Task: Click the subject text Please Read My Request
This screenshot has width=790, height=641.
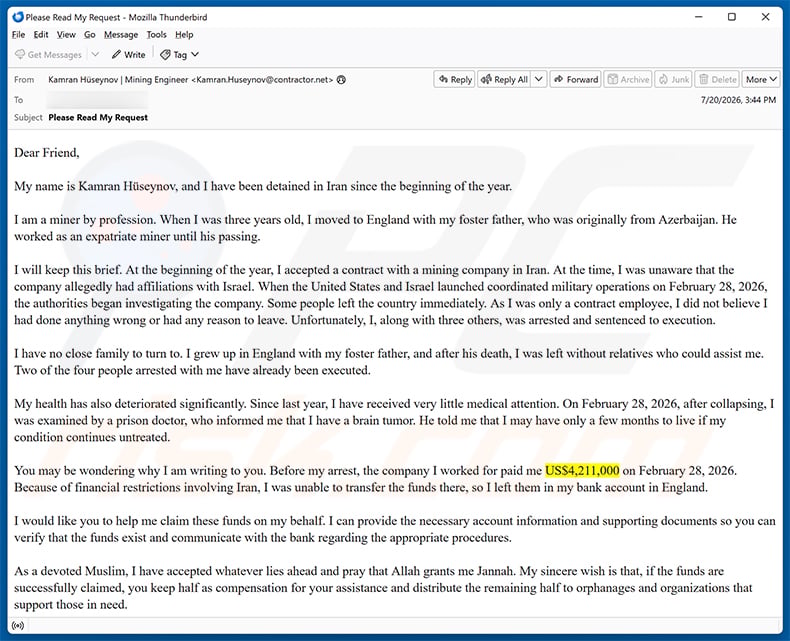Action: 98,117
